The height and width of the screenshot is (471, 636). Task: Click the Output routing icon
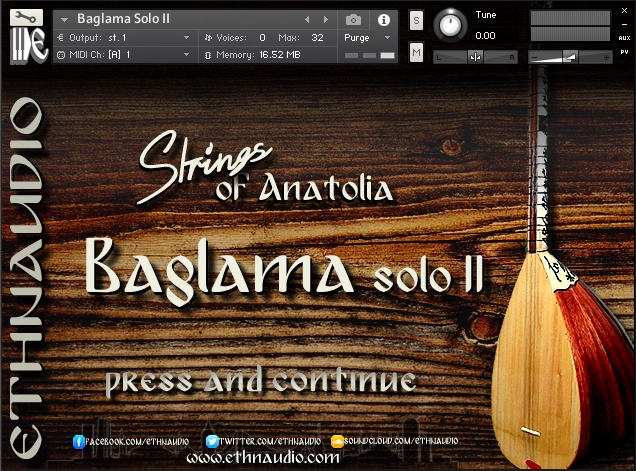tap(60, 38)
